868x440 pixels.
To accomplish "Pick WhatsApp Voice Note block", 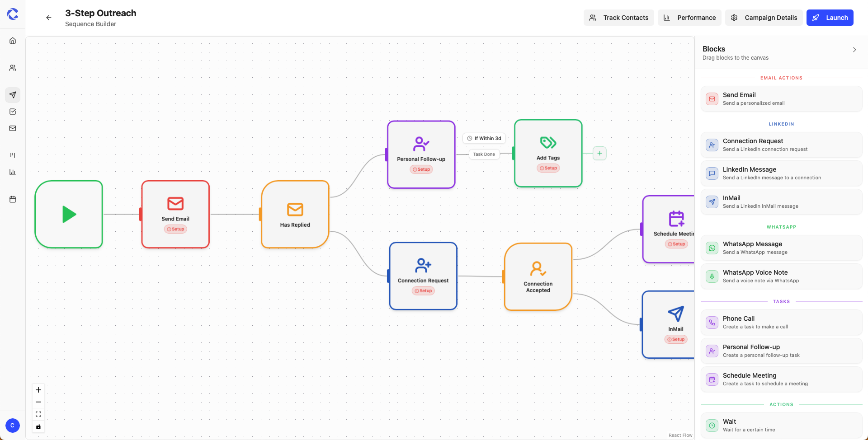I will click(781, 276).
